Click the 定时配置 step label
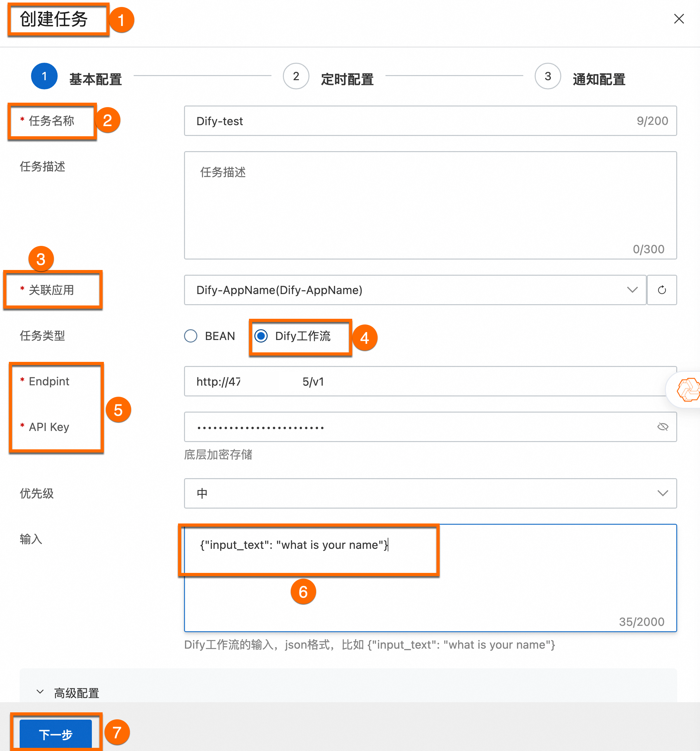Screen dimensions: 700x751 tap(347, 79)
